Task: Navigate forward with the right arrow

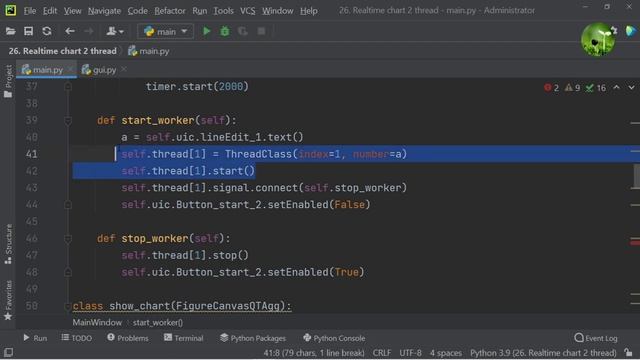Action: tap(88, 31)
